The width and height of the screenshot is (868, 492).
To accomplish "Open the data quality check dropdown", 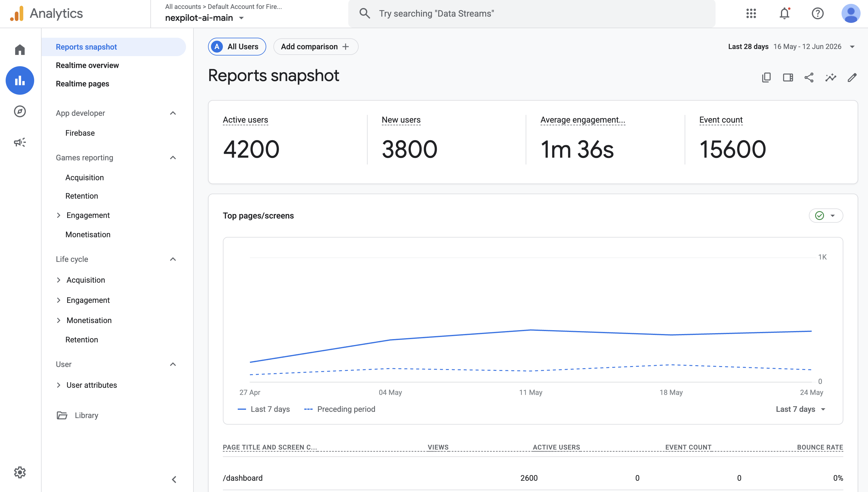I will coord(826,216).
